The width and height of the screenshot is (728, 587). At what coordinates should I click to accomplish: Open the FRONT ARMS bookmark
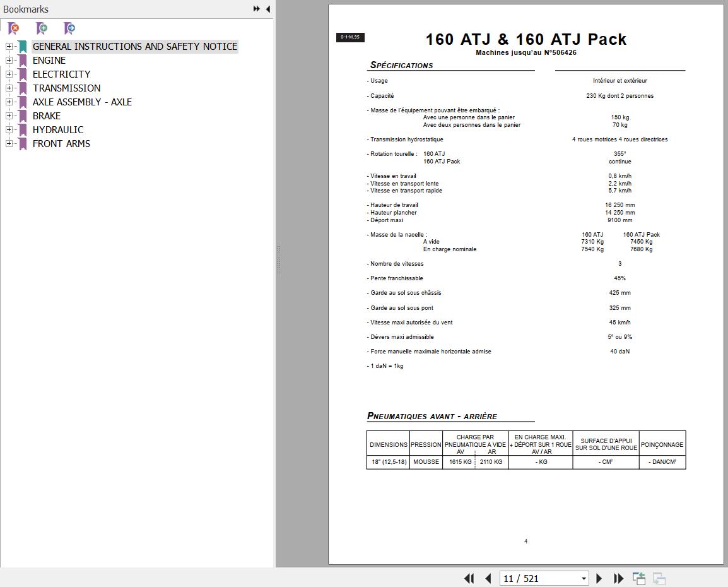point(61,144)
